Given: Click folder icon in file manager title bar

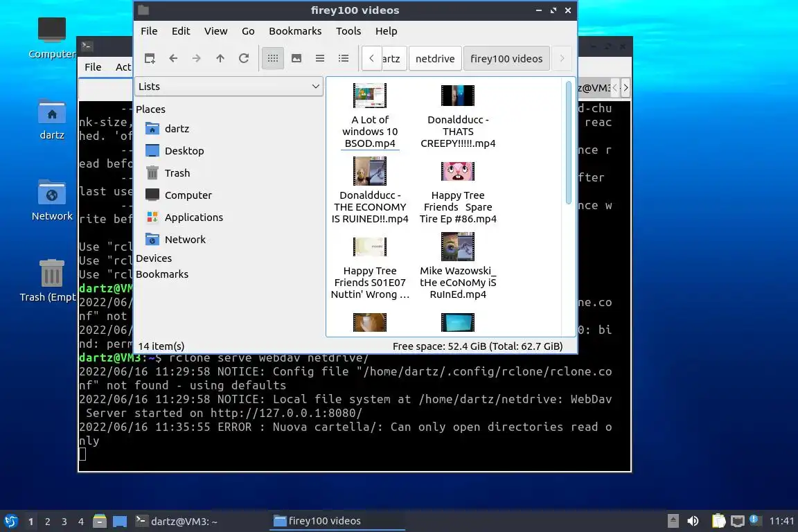Looking at the screenshot, I should pos(143,10).
